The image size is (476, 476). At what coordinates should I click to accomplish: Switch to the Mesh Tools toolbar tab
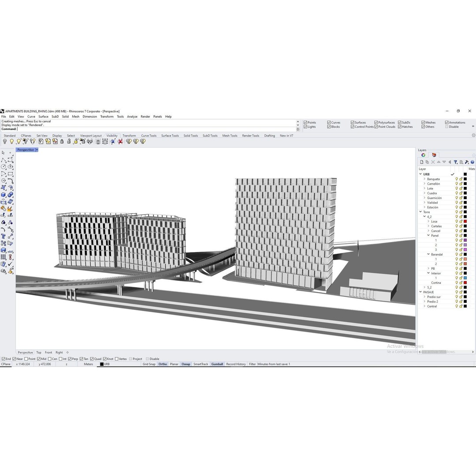(x=230, y=136)
